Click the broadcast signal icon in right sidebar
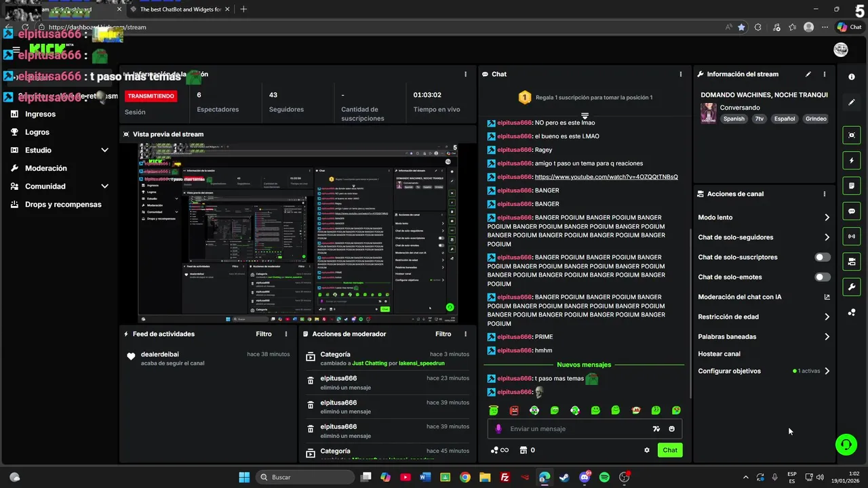This screenshot has height=488, width=868. click(852, 236)
